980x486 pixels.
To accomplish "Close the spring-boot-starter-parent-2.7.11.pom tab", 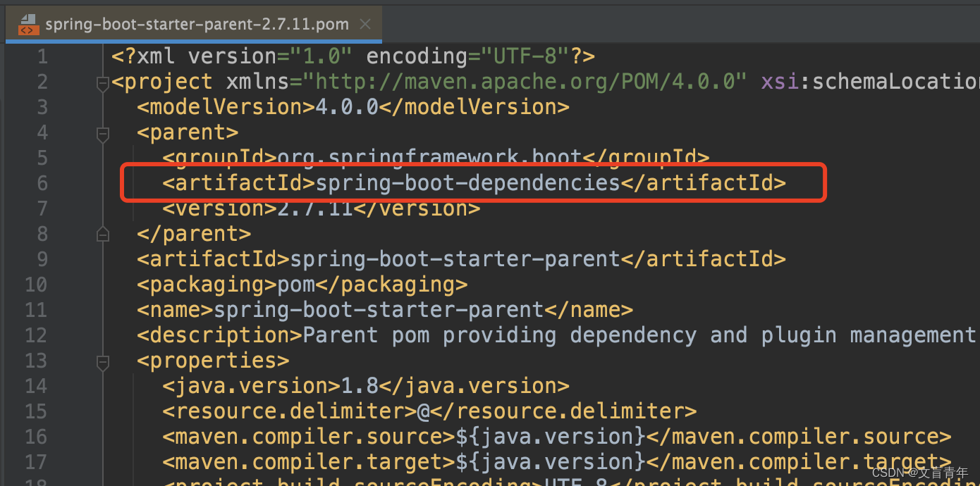I will point(365,25).
